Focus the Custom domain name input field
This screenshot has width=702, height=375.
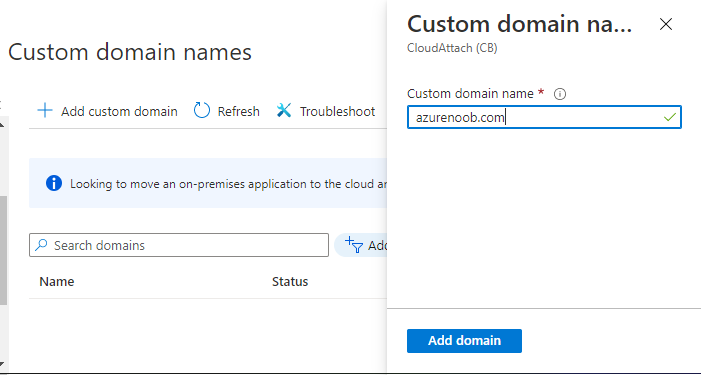[544, 117]
